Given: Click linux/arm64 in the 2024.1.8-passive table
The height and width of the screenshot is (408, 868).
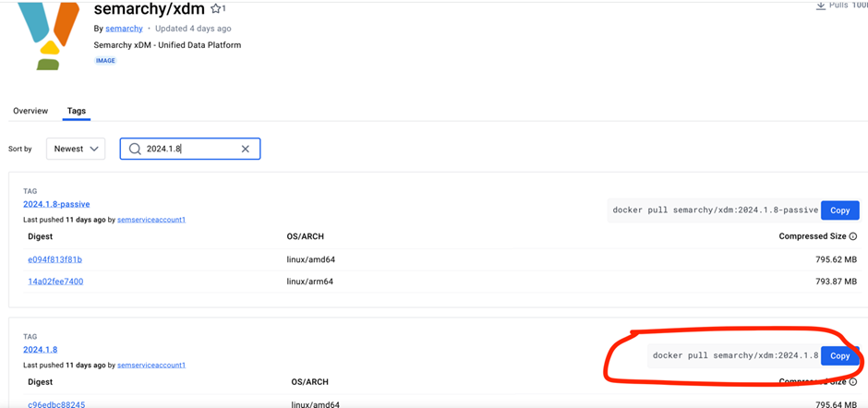Looking at the screenshot, I should [x=309, y=282].
